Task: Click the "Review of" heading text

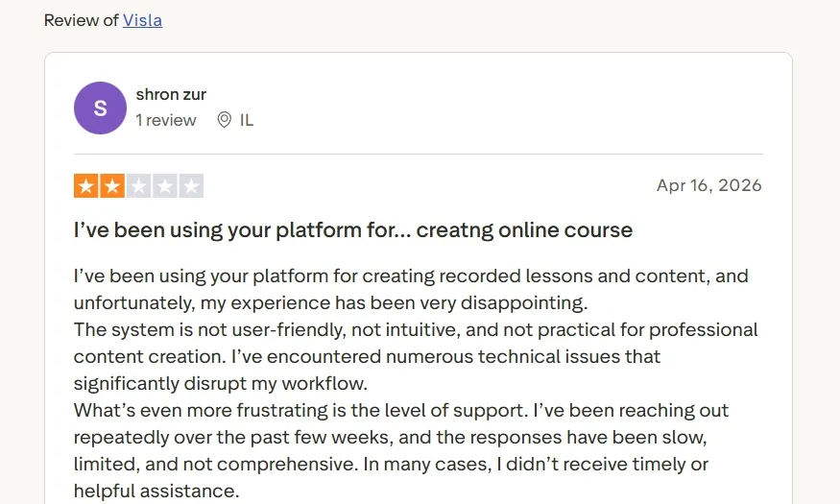Action: pyautogui.click(x=81, y=20)
